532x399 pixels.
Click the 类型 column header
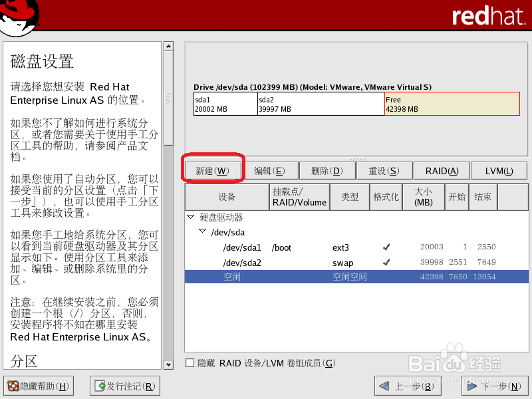(350, 197)
